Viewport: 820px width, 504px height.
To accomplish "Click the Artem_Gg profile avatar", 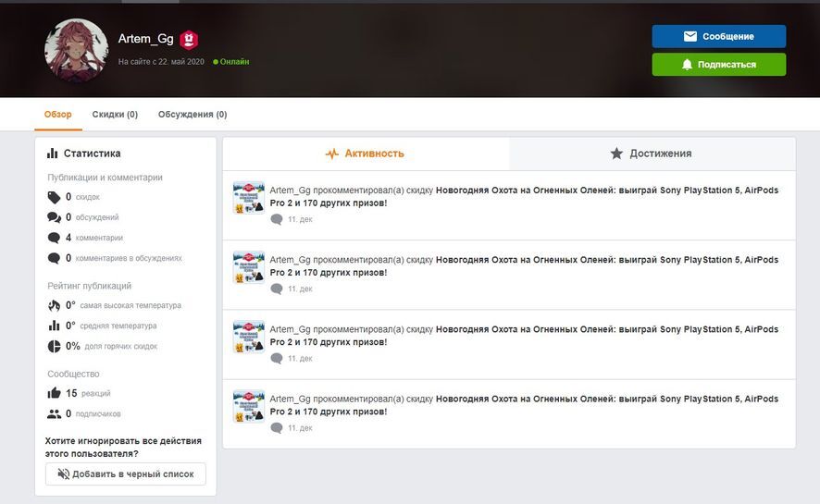I will tap(77, 49).
